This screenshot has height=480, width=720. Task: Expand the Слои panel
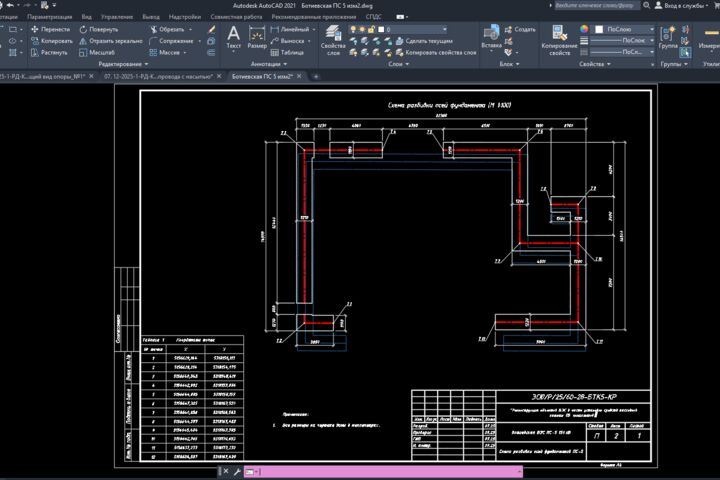pos(398,64)
